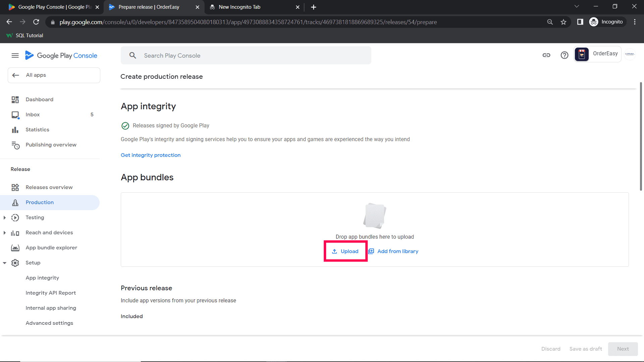Click the Search Play Console field
The width and height of the screenshot is (644, 362).
[x=246, y=56]
